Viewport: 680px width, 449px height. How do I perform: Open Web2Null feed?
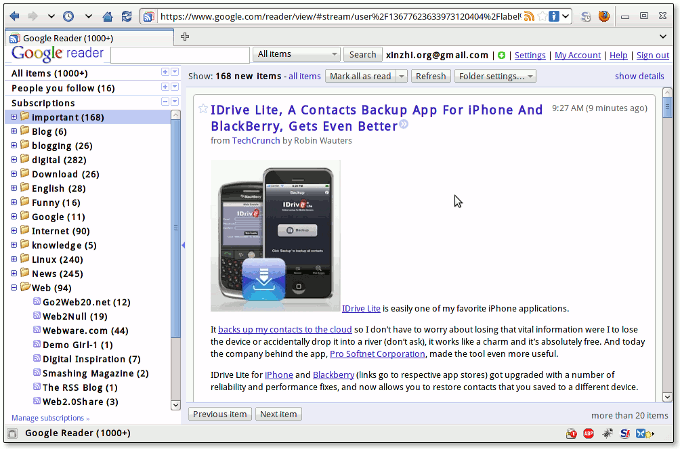pyautogui.click(x=75, y=316)
